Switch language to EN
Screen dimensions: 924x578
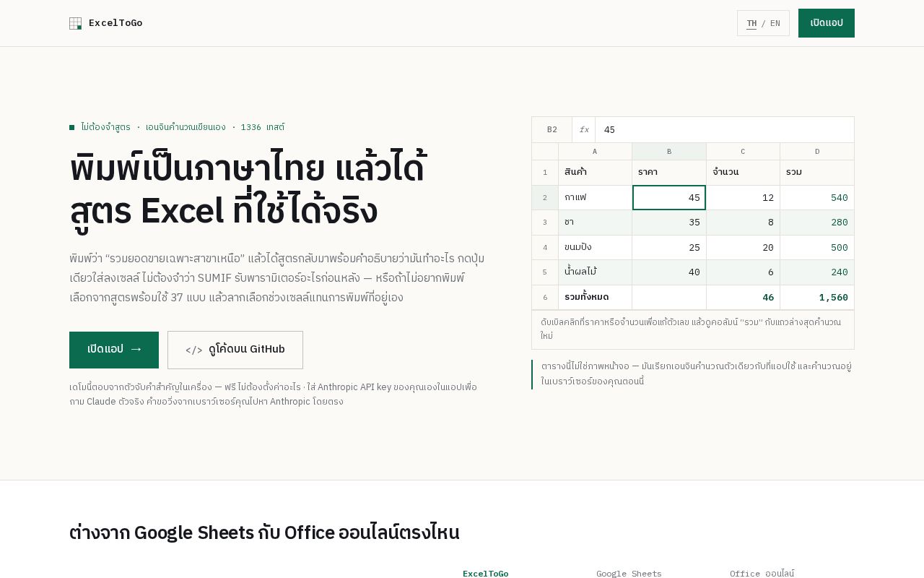click(775, 23)
